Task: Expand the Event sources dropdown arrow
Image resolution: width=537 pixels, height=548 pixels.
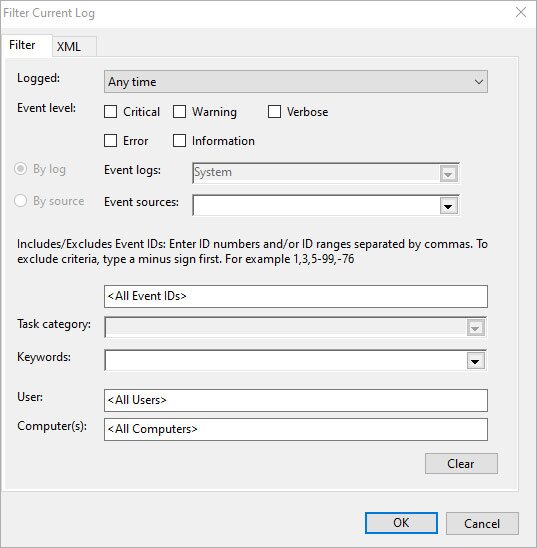Action: [x=449, y=206]
